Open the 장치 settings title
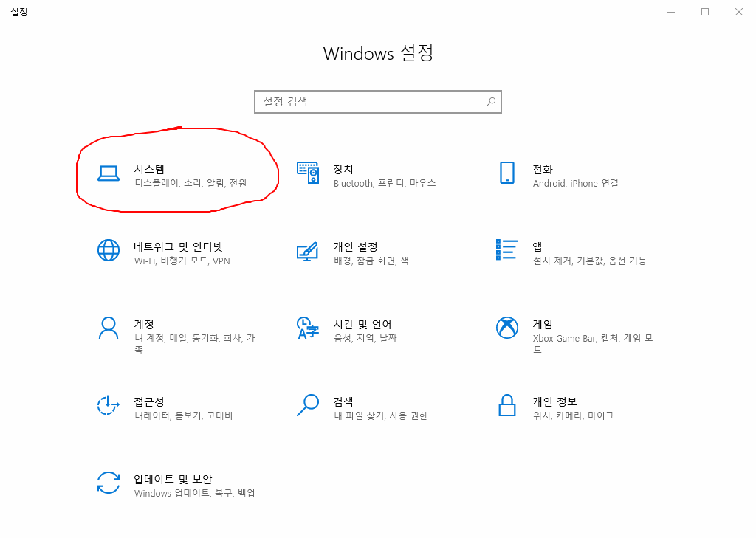 coord(343,169)
